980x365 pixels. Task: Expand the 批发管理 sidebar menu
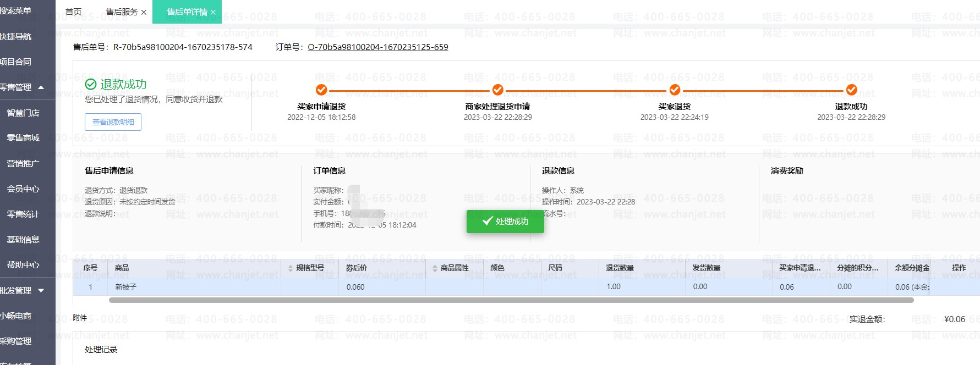(41, 290)
